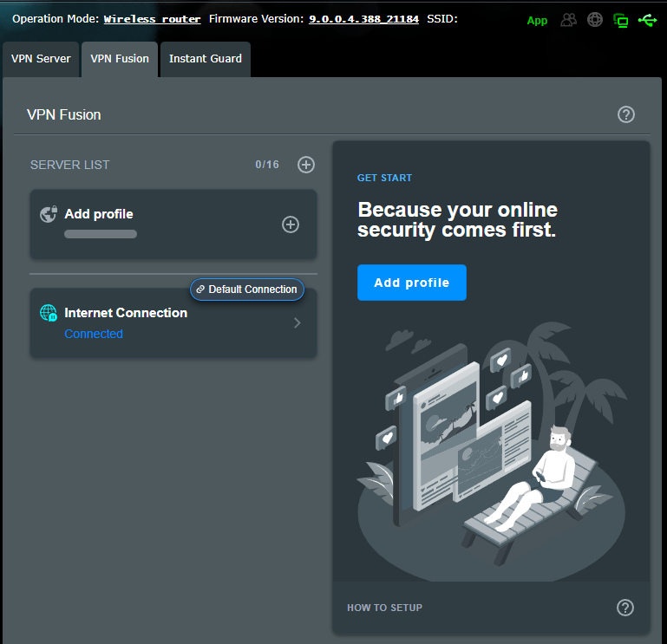Select the VPN Fusion tab
The height and width of the screenshot is (644, 667).
pyautogui.click(x=120, y=59)
